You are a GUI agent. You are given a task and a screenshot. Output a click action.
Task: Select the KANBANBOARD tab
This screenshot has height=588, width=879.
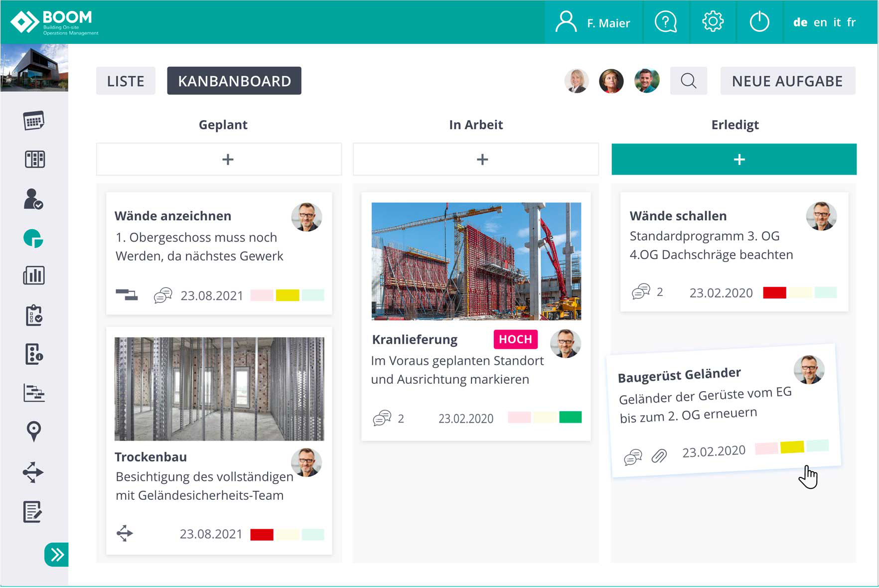[234, 81]
